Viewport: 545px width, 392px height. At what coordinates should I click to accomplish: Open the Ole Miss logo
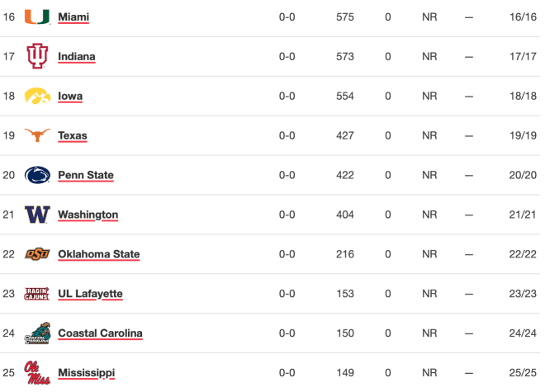tap(37, 372)
